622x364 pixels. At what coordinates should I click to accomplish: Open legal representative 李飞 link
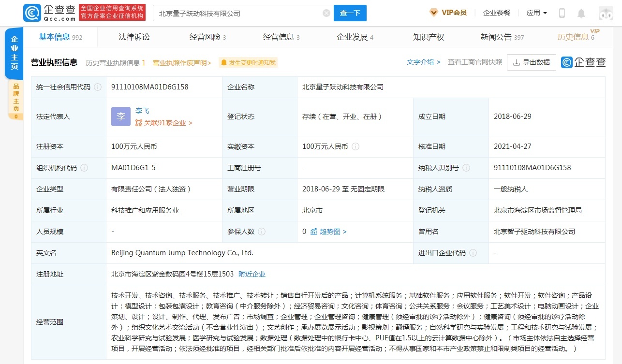pos(142,111)
